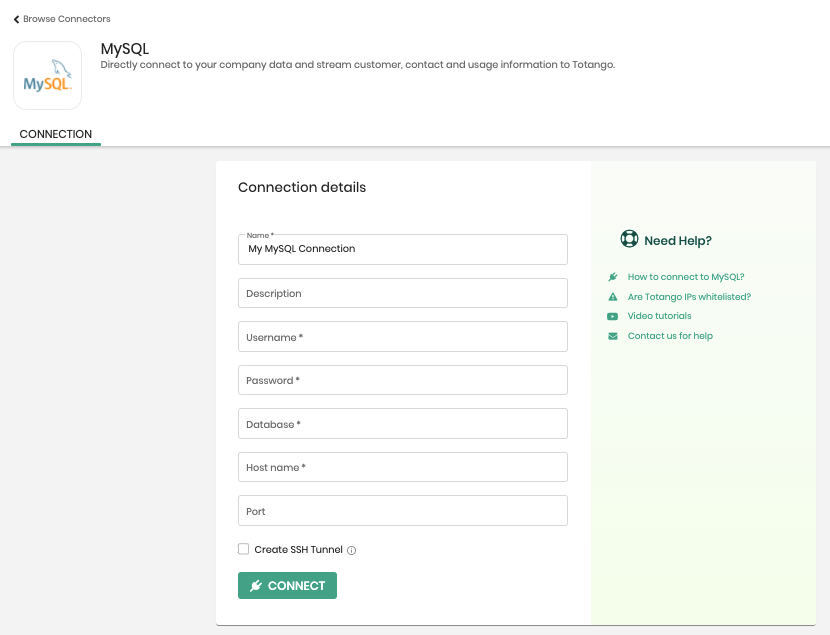
Task: Open Are Totango IPs whitelisted link
Action: point(689,297)
